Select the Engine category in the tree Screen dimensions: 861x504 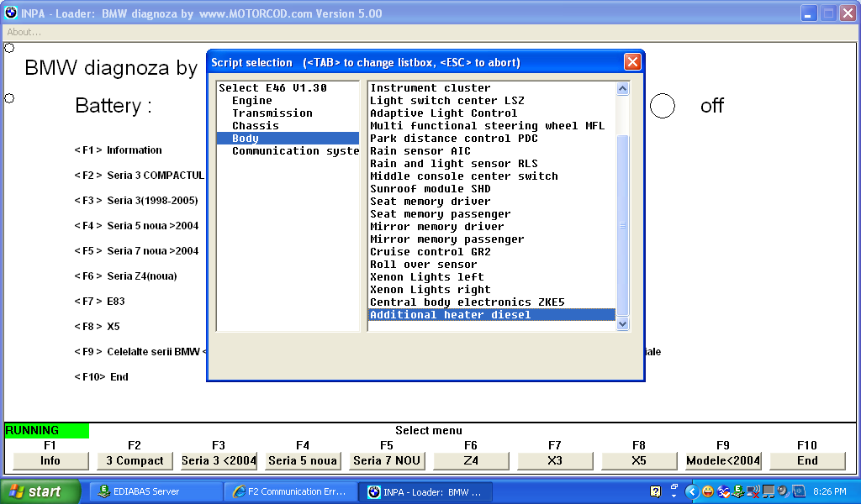pyautogui.click(x=252, y=101)
